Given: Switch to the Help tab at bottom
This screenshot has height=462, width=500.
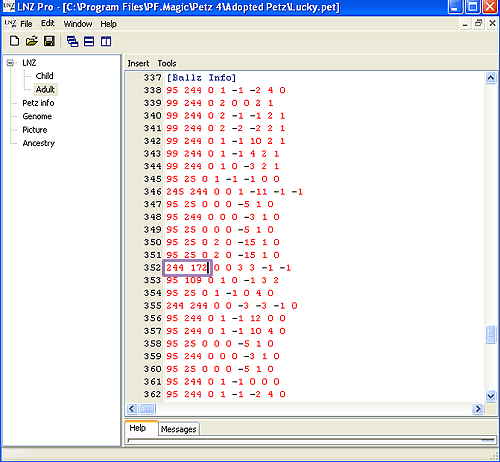Looking at the screenshot, I should (x=141, y=428).
